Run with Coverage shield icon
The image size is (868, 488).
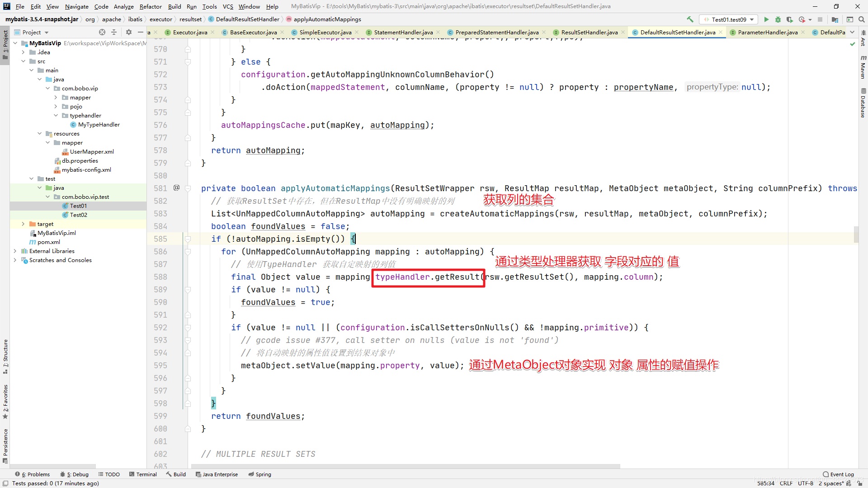coord(789,19)
